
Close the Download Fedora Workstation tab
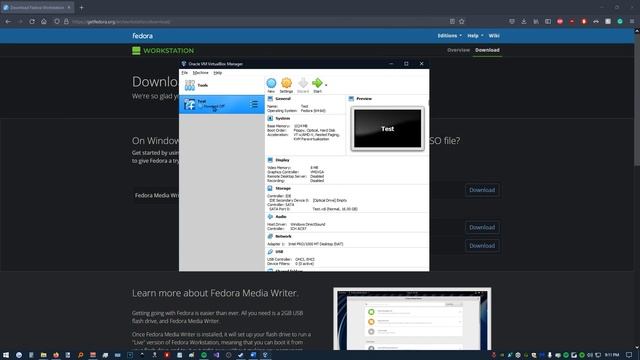click(x=69, y=7)
